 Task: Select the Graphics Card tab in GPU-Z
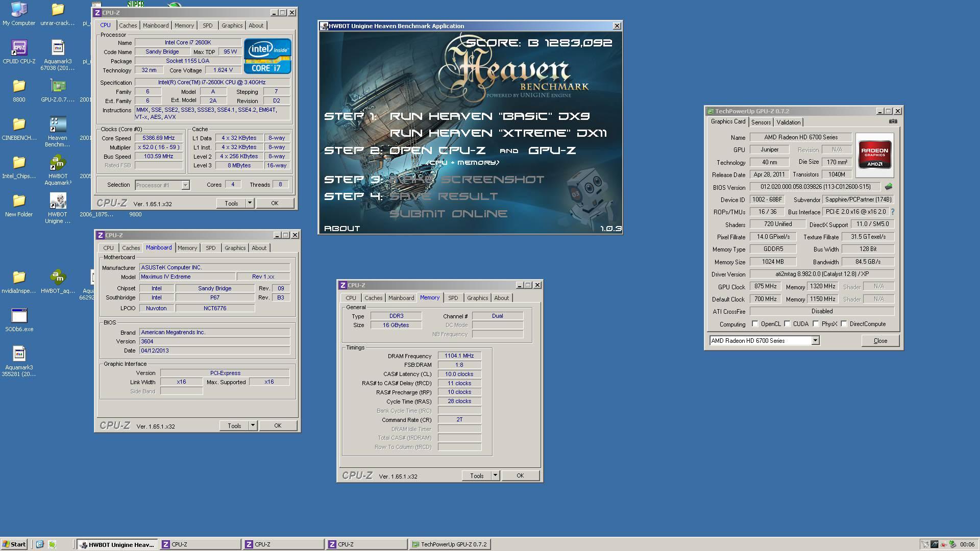point(728,121)
